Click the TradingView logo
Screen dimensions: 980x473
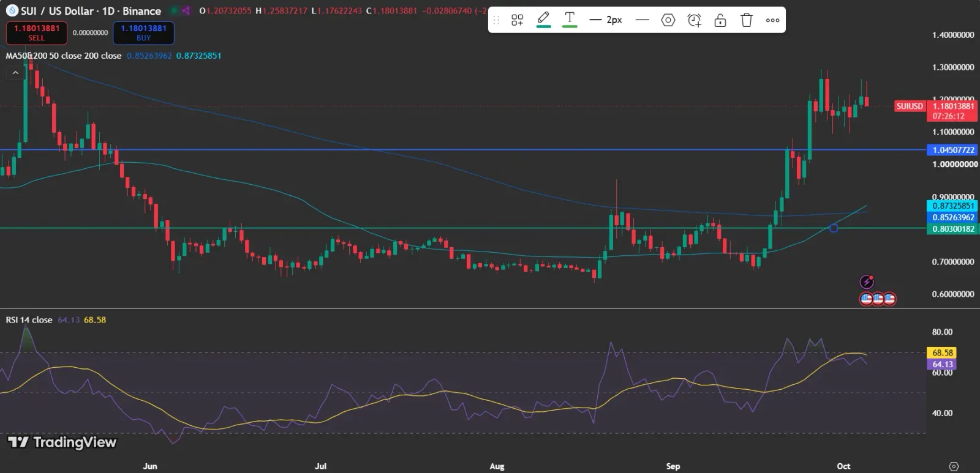pyautogui.click(x=62, y=442)
